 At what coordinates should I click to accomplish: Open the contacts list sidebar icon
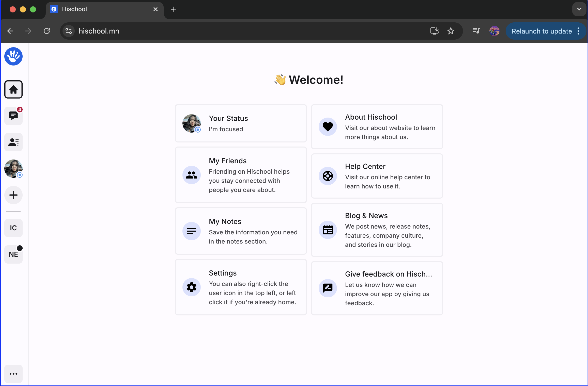[x=13, y=142]
